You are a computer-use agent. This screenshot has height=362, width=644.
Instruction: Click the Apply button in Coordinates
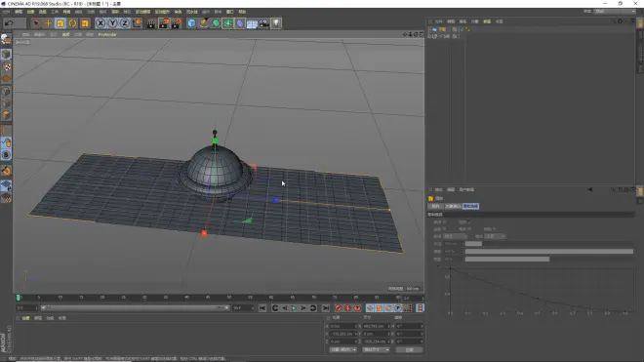click(x=409, y=349)
